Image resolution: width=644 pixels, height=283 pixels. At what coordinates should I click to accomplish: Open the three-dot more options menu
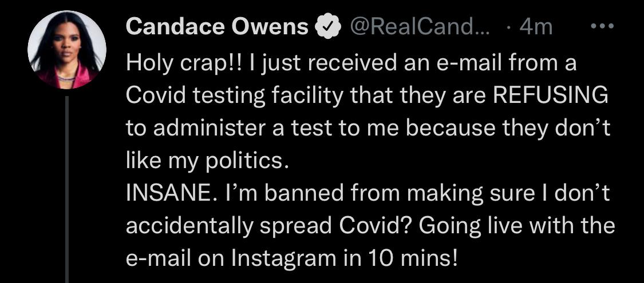tap(602, 26)
